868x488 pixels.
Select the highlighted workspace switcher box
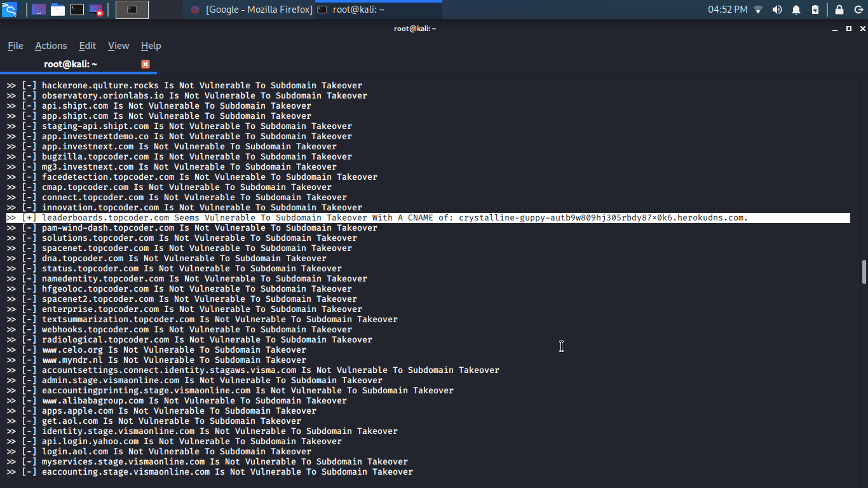[x=132, y=10]
